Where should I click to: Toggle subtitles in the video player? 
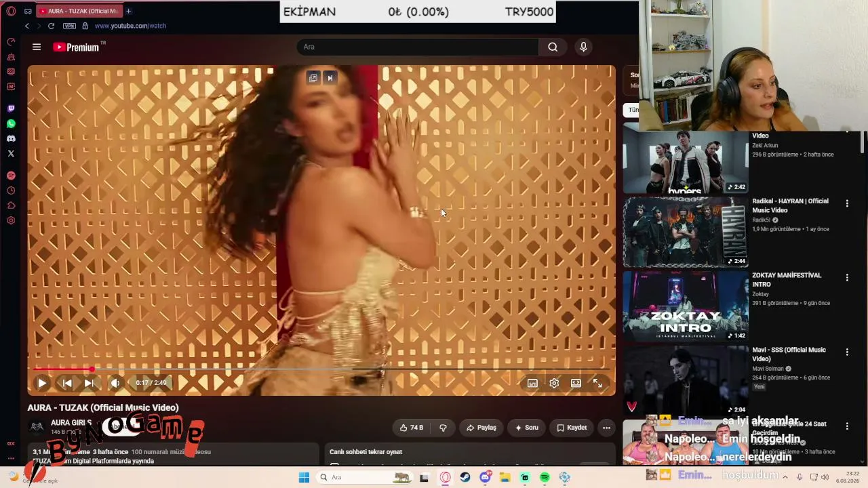(x=532, y=383)
